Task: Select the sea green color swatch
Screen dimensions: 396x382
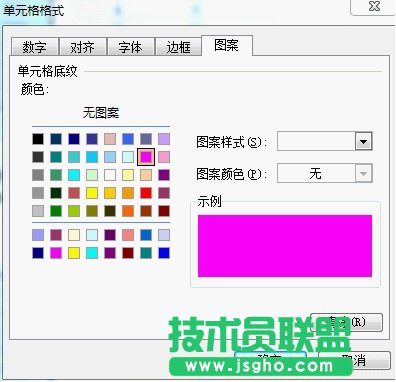Action: click(56, 175)
